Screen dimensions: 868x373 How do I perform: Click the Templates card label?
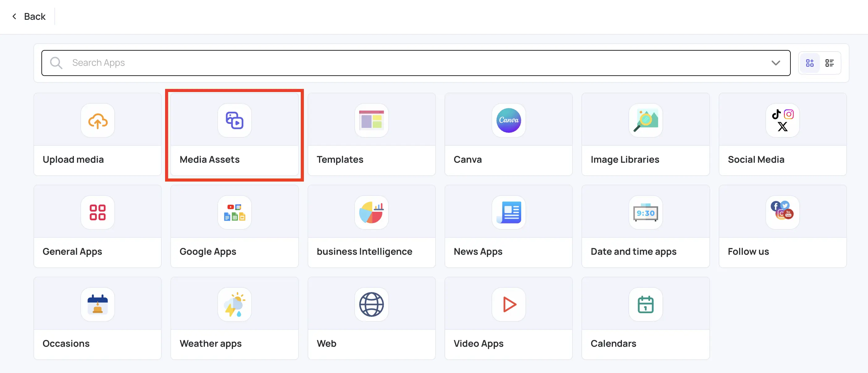(x=340, y=160)
